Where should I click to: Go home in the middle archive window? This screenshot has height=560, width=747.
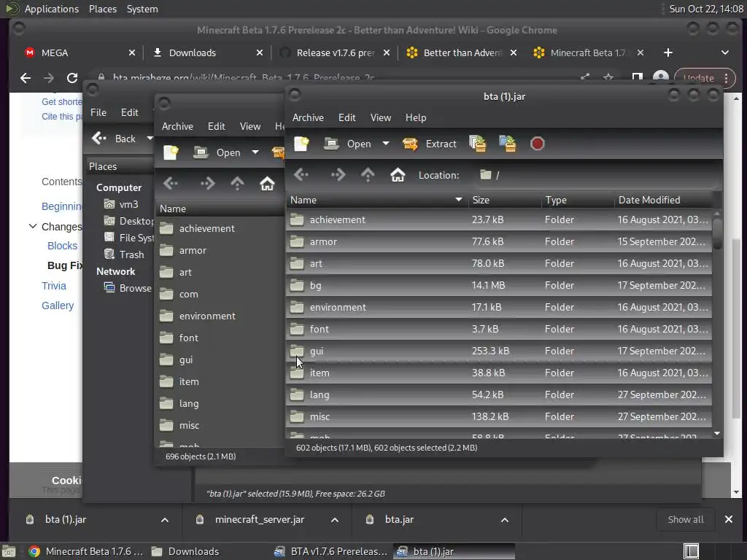267,184
